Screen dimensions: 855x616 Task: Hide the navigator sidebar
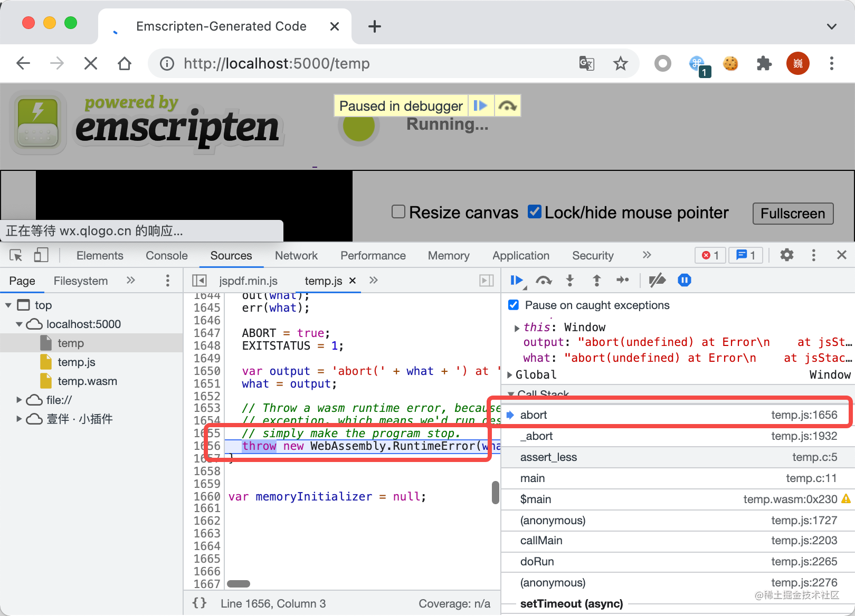(x=199, y=281)
